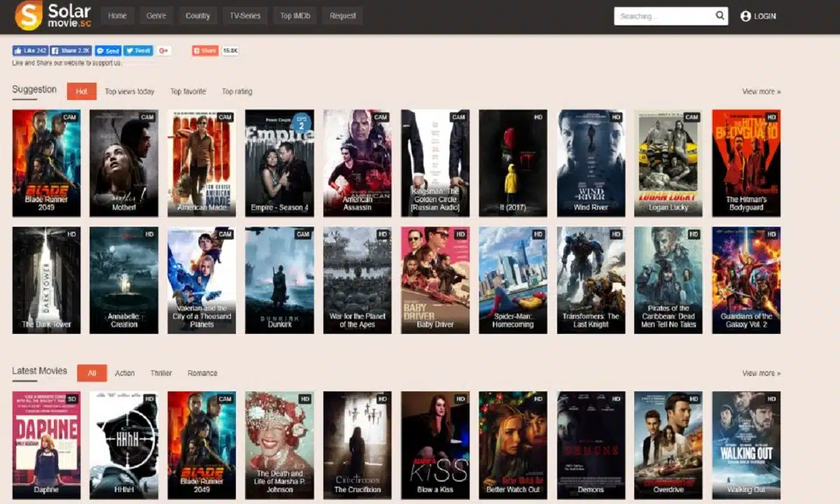Switch to the Top rating tab

[x=237, y=92]
